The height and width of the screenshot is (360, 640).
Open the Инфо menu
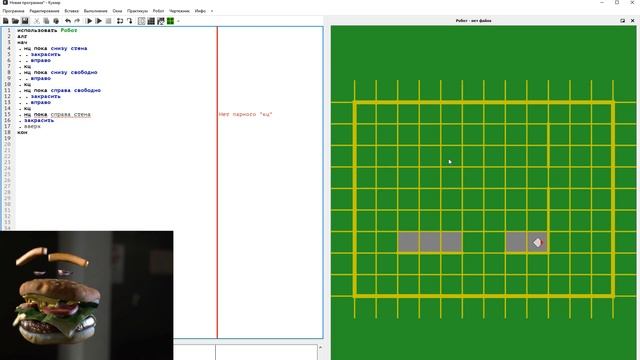200,11
